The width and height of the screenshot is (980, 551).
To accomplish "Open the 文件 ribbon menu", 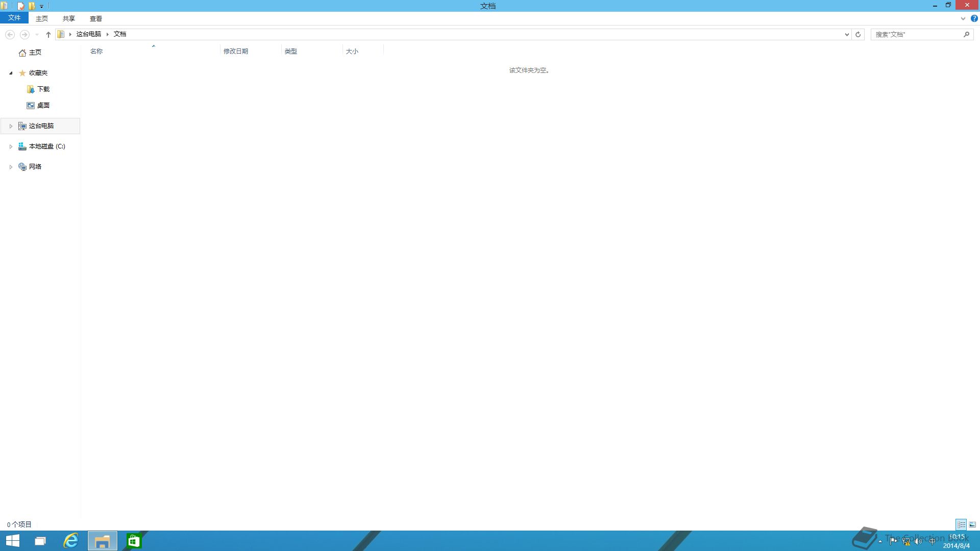I will click(x=14, y=18).
